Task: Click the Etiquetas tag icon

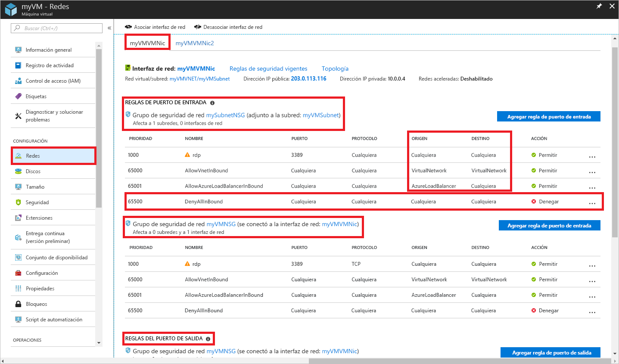Action: coord(19,96)
